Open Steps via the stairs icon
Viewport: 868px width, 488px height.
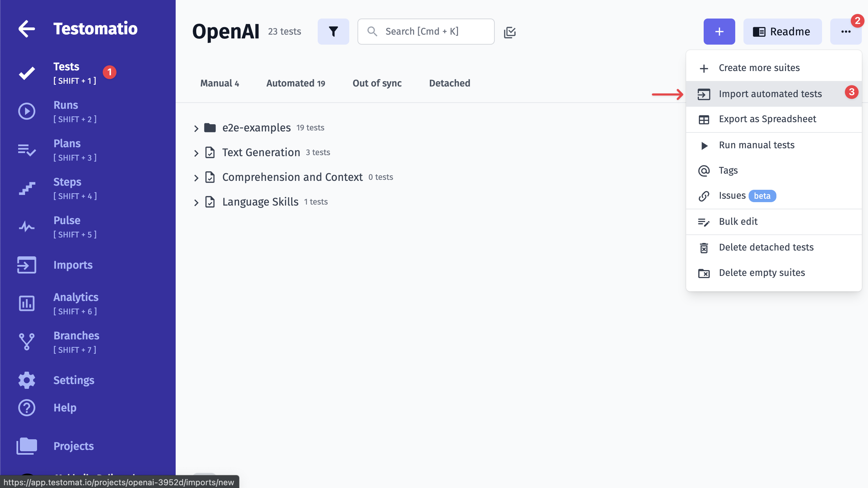[x=26, y=188]
